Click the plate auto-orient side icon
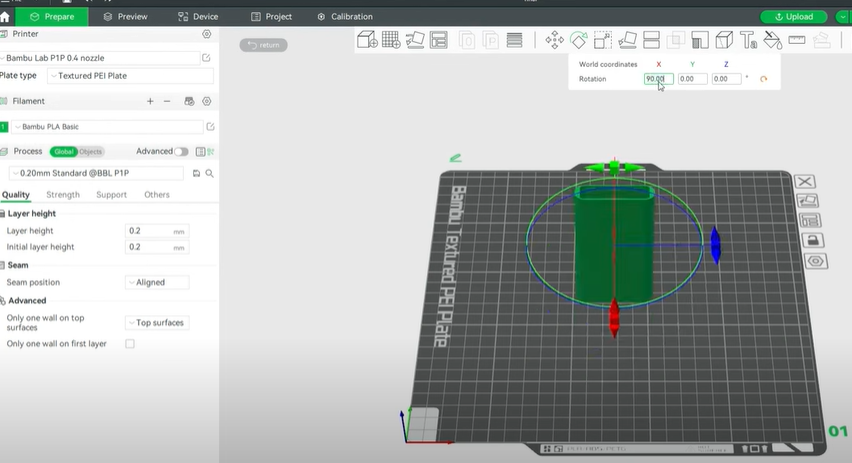The image size is (852, 463). click(807, 201)
